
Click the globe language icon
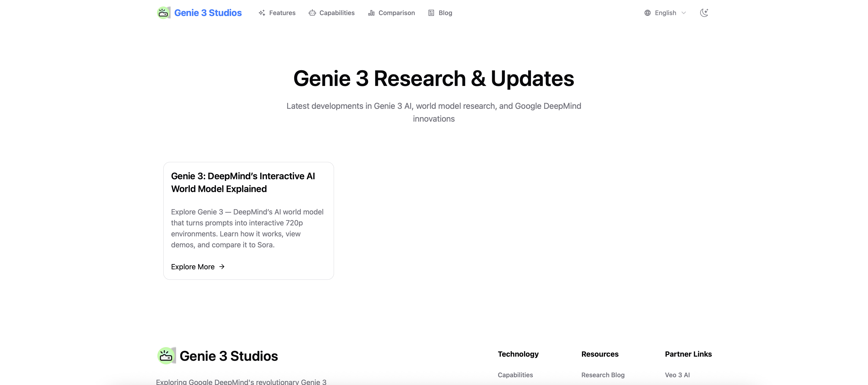click(x=648, y=13)
